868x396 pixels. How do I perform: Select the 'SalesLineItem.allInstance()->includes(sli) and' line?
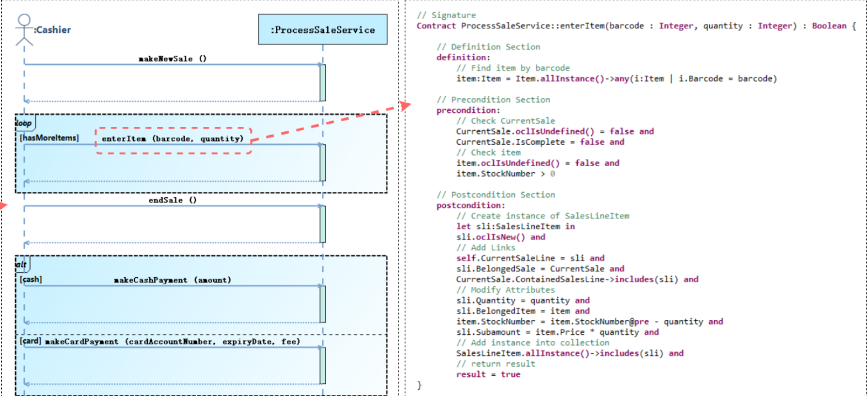570,353
